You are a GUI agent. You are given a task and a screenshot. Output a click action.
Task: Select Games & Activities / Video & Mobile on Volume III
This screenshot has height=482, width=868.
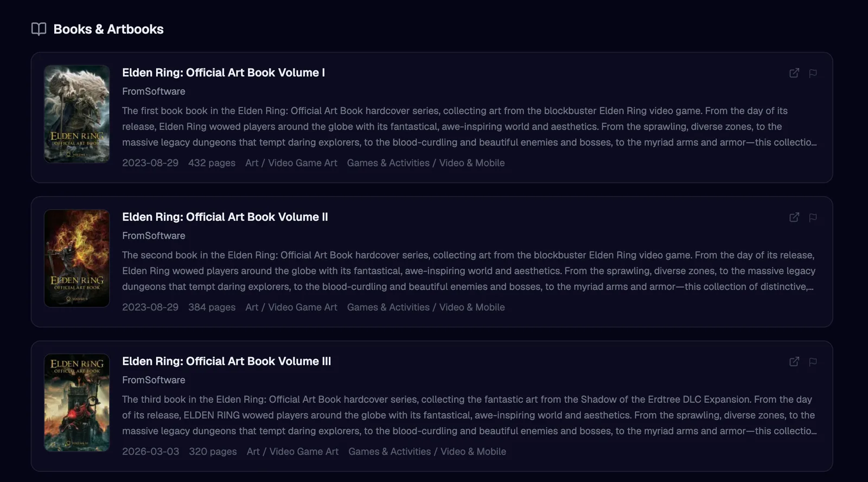click(x=427, y=451)
